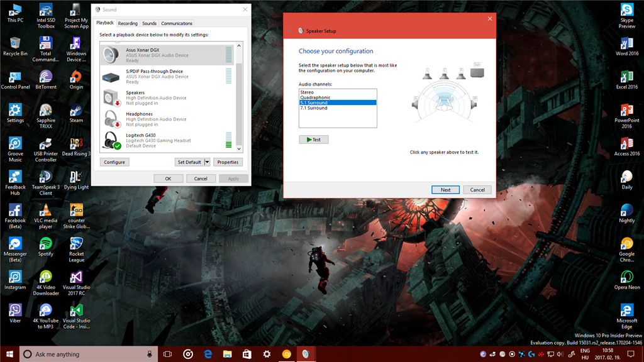Select the S/PDIF Pass-through Device entry
644x362 pixels.
coord(167,76)
